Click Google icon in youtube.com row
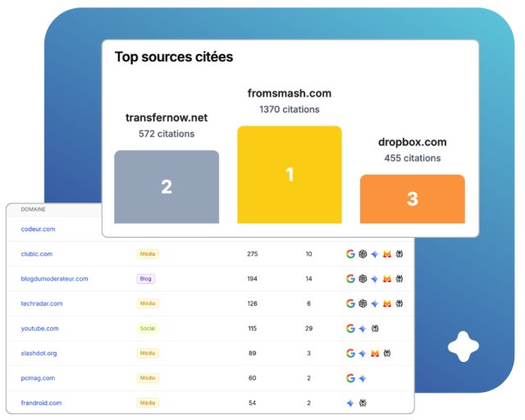 click(x=350, y=328)
